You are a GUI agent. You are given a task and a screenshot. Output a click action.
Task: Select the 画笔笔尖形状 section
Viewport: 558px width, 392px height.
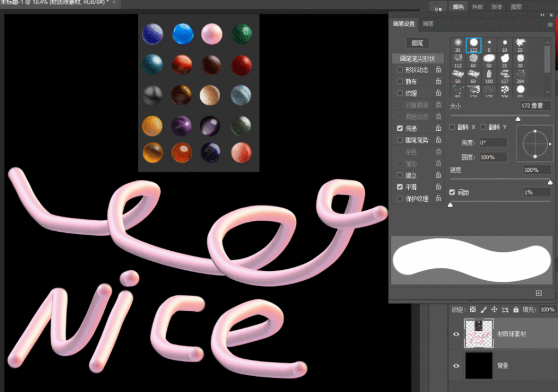[x=418, y=58]
